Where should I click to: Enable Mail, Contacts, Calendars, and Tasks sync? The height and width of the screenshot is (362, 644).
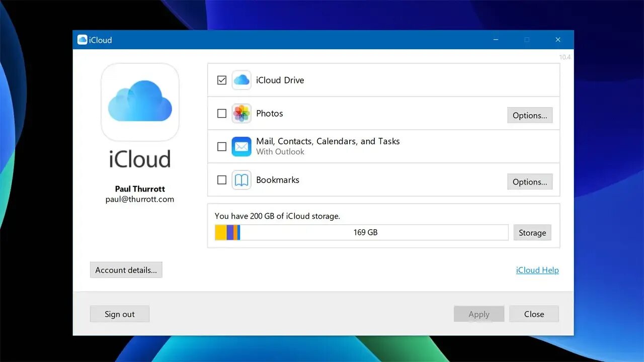tap(221, 146)
